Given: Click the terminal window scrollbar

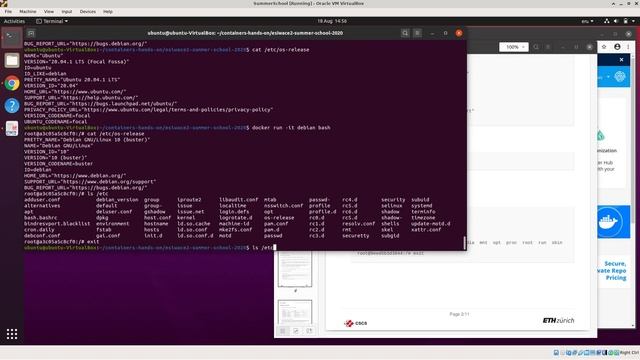Looking at the screenshot, I should (464, 242).
